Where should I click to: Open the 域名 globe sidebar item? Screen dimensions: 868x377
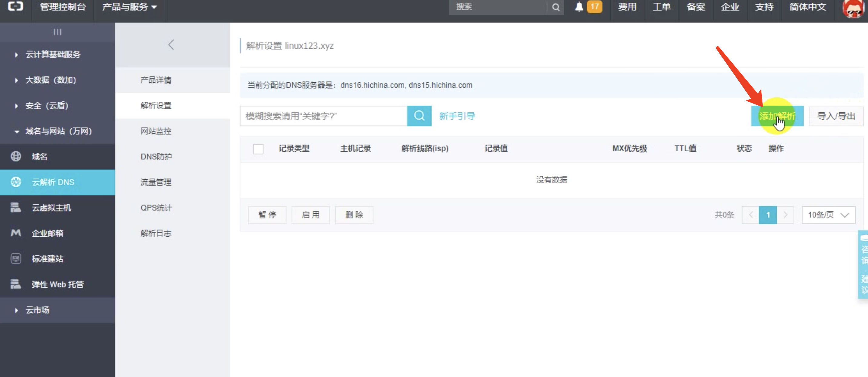click(x=39, y=156)
